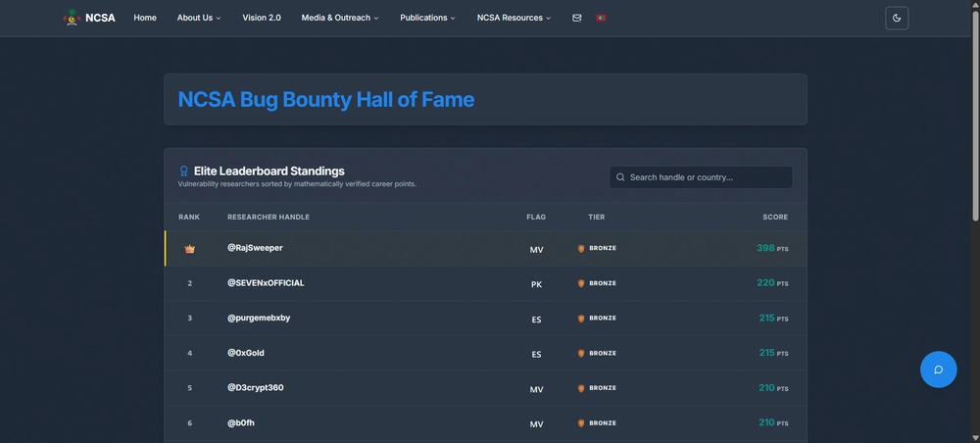Go to the Home menu item
The width and height of the screenshot is (980, 443).
pyautogui.click(x=145, y=18)
